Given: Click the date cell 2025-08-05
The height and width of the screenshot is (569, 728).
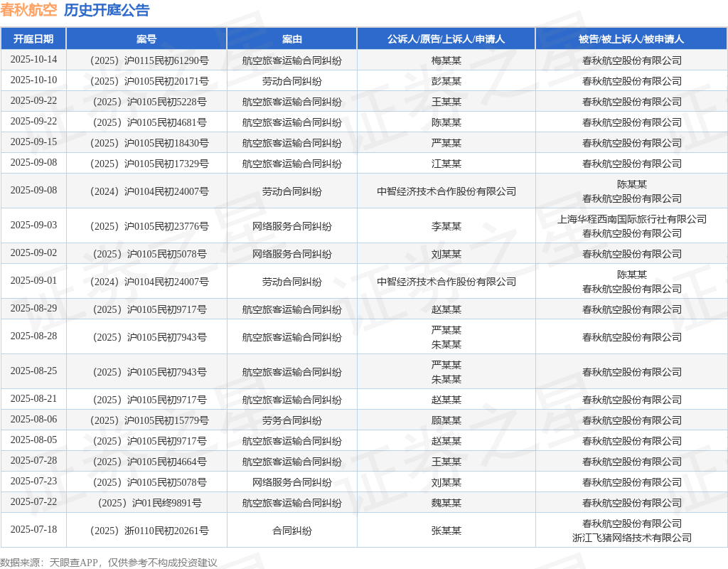Looking at the screenshot, I should (33, 440).
